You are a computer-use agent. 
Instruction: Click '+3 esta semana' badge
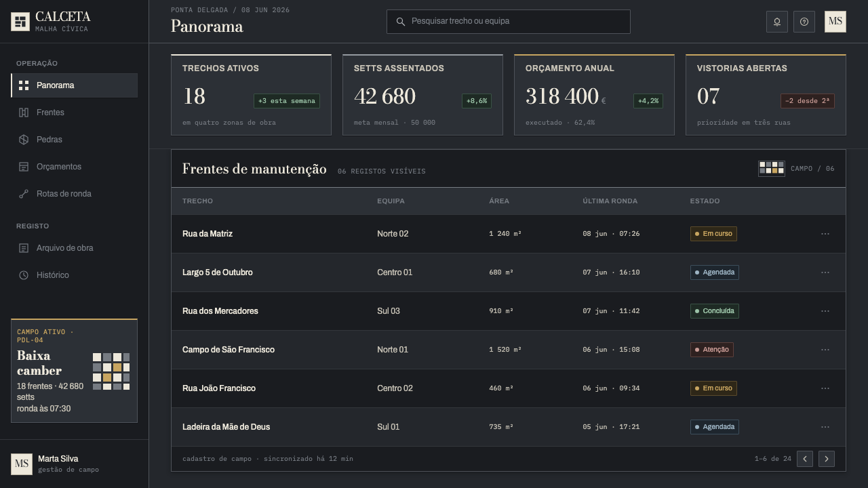pyautogui.click(x=287, y=101)
